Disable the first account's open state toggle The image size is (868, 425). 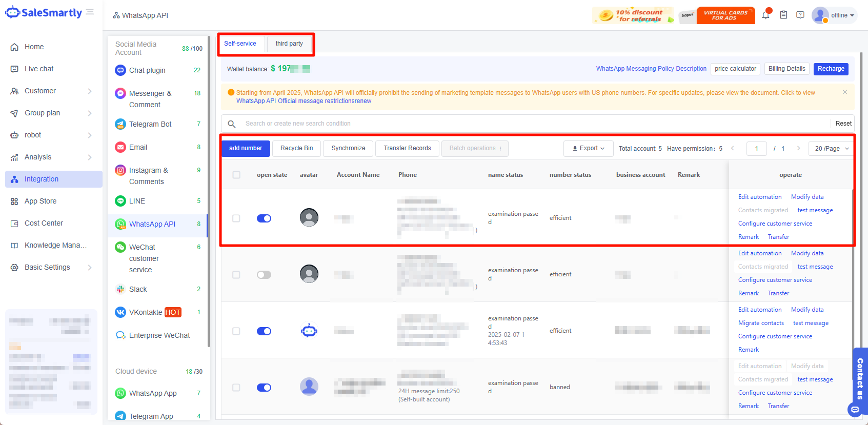(264, 218)
